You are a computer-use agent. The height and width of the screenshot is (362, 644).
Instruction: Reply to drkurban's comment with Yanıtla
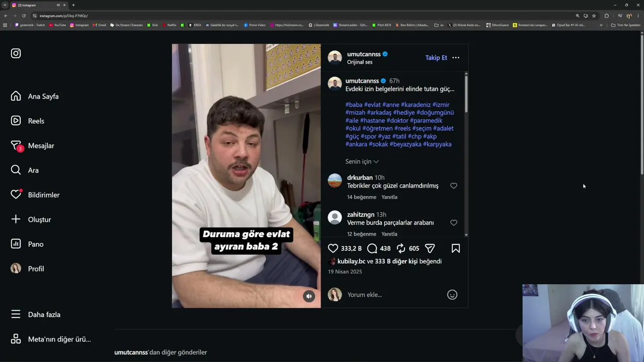tap(389, 197)
